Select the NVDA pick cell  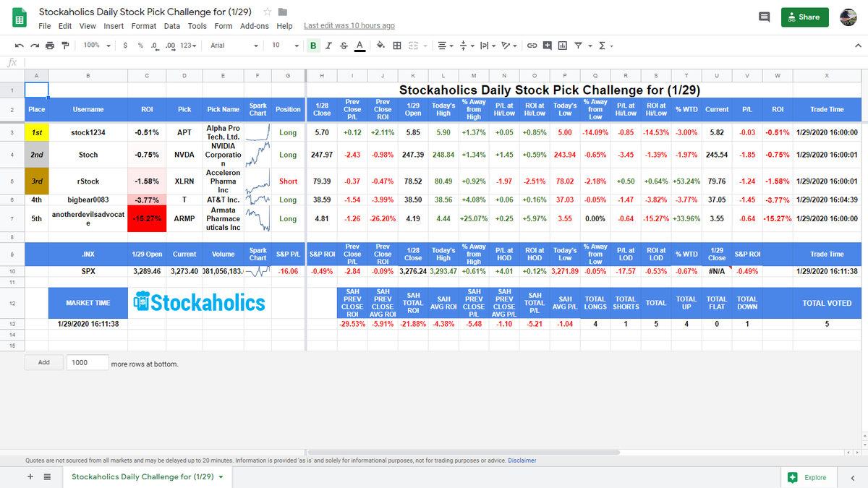click(184, 155)
